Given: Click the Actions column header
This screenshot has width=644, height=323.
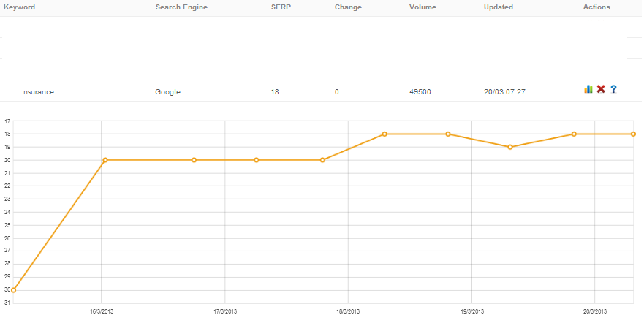Looking at the screenshot, I should [596, 7].
